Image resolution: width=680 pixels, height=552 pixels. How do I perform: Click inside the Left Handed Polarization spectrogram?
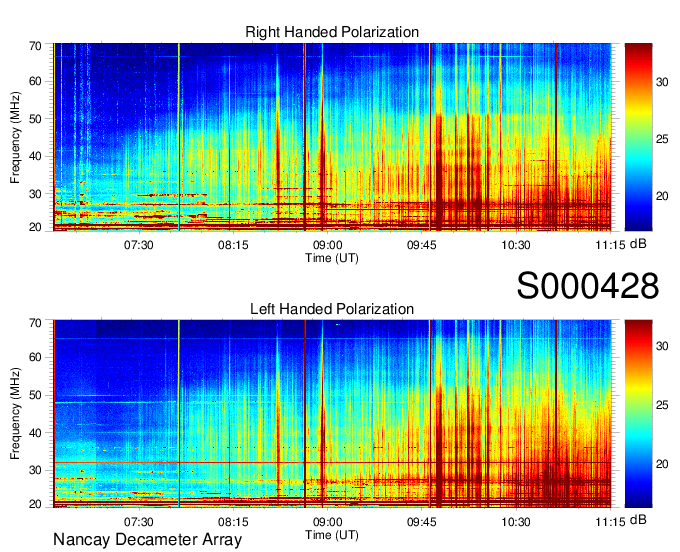(x=332, y=413)
